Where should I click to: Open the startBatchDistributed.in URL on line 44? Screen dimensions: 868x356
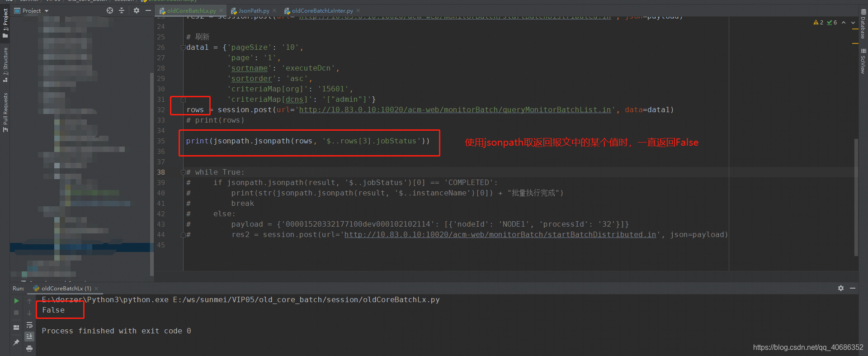(500, 235)
